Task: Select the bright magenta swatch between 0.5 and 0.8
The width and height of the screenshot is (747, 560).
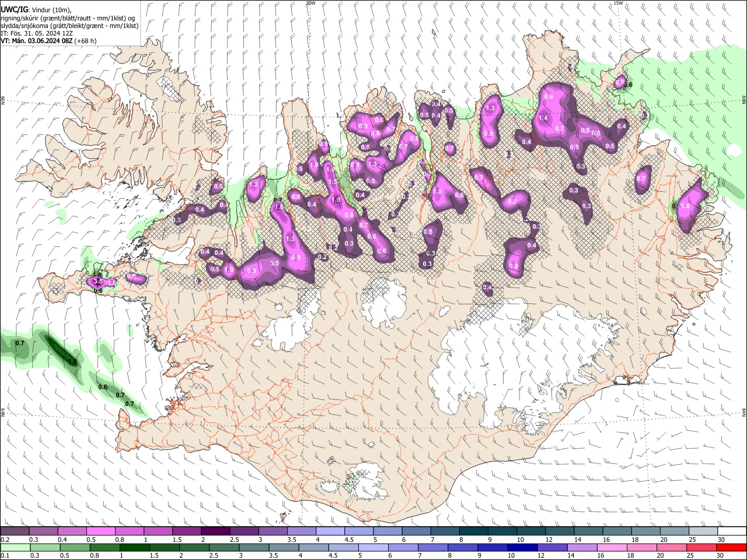Action: [x=100, y=531]
